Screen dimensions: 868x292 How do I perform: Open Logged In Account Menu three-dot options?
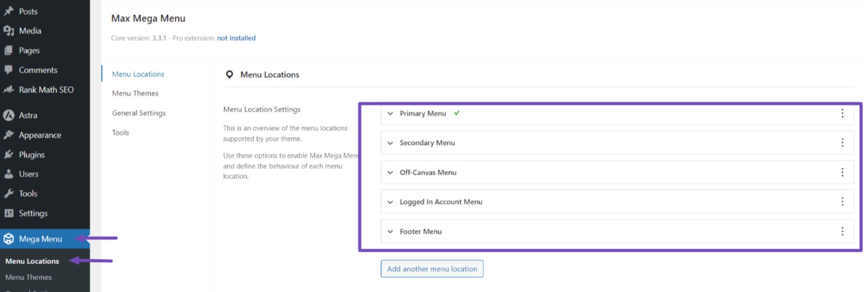(x=842, y=202)
